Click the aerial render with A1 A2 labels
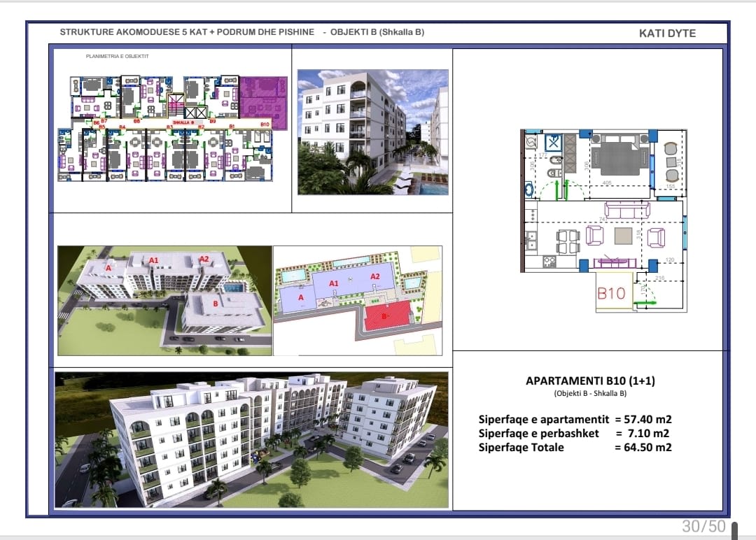Screen dimensions: 756x540 click(x=165, y=301)
